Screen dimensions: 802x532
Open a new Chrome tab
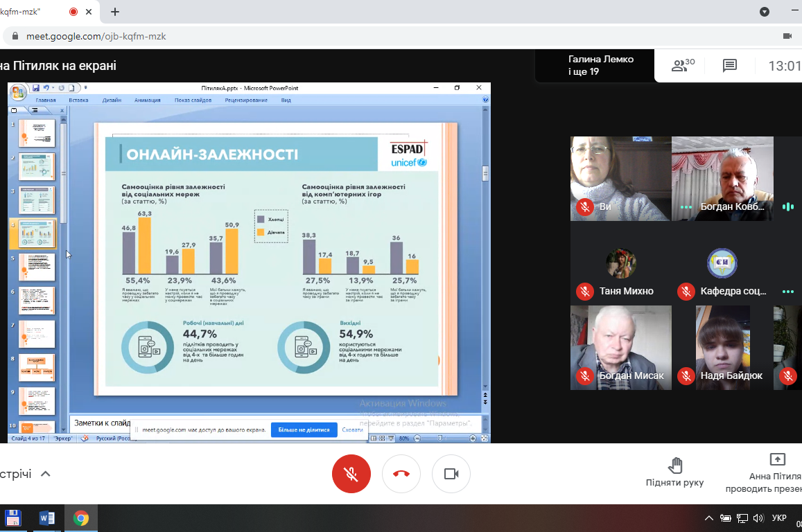click(115, 12)
